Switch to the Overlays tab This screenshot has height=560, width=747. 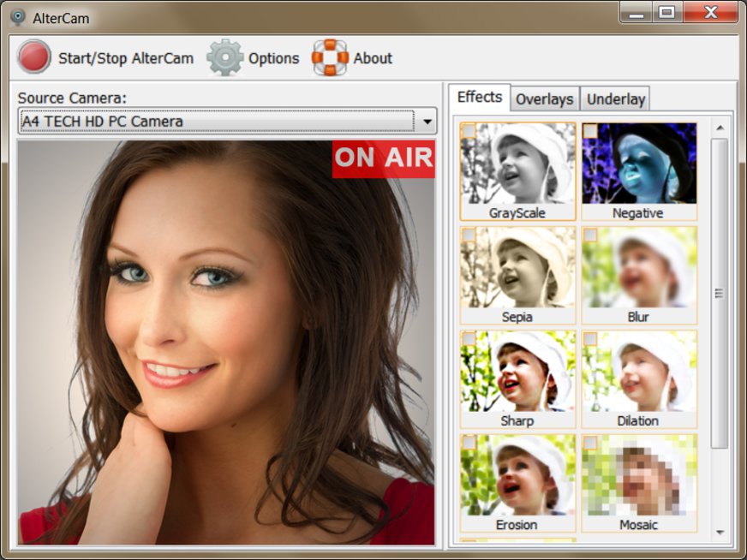pyautogui.click(x=544, y=99)
